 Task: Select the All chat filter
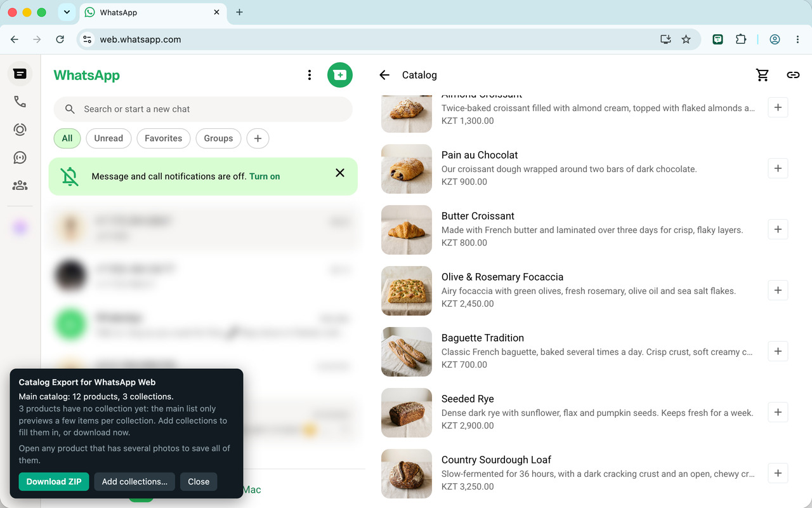[x=67, y=138]
